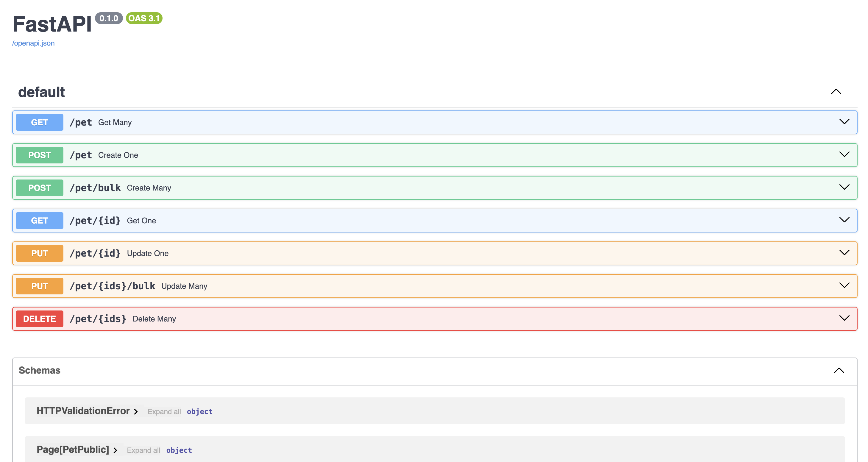
Task: Click the default tag heading
Action: coord(41,92)
